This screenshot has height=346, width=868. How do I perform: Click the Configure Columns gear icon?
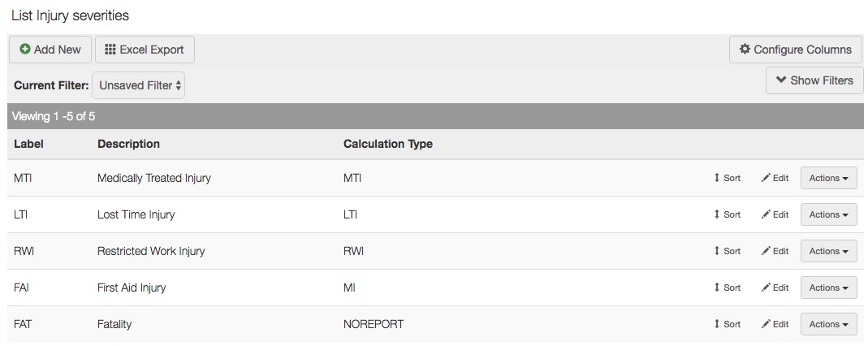(x=745, y=50)
